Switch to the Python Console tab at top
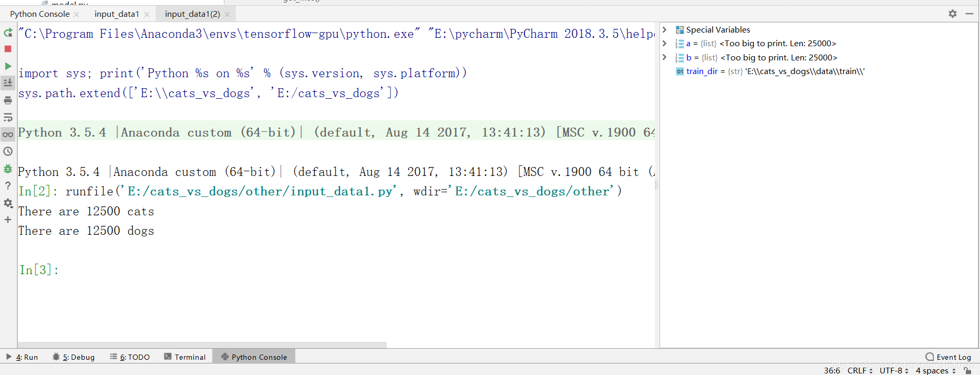This screenshot has width=980, height=375. pyautogui.click(x=40, y=14)
